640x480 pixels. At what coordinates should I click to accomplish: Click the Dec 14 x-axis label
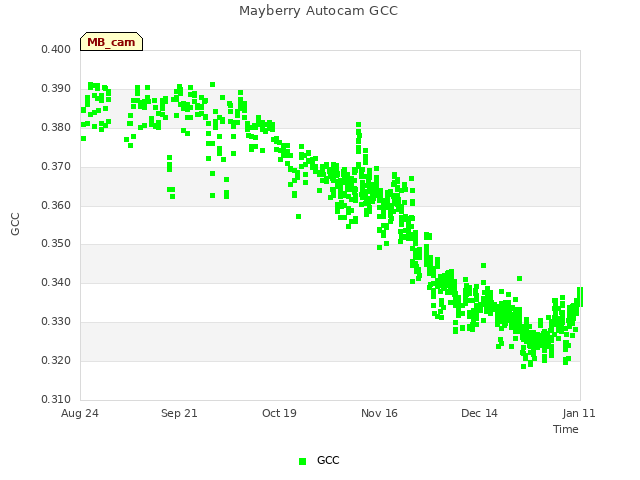(x=479, y=413)
